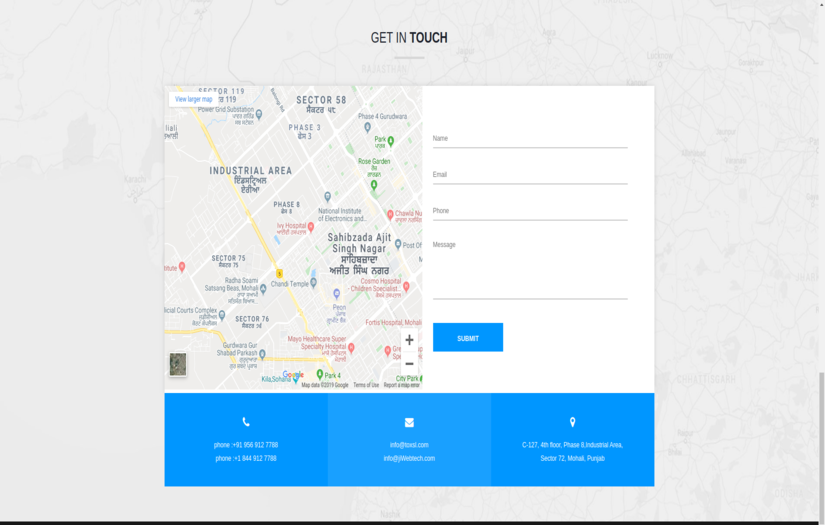The height and width of the screenshot is (525, 825).
Task: Click Mayo Healthcare hospital marker
Action: (x=351, y=347)
